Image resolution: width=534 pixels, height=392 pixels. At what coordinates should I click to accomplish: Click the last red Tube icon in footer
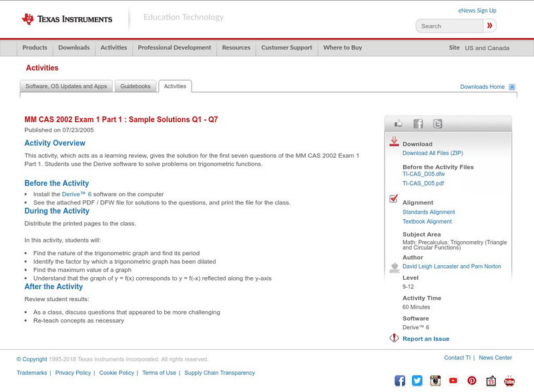click(509, 381)
